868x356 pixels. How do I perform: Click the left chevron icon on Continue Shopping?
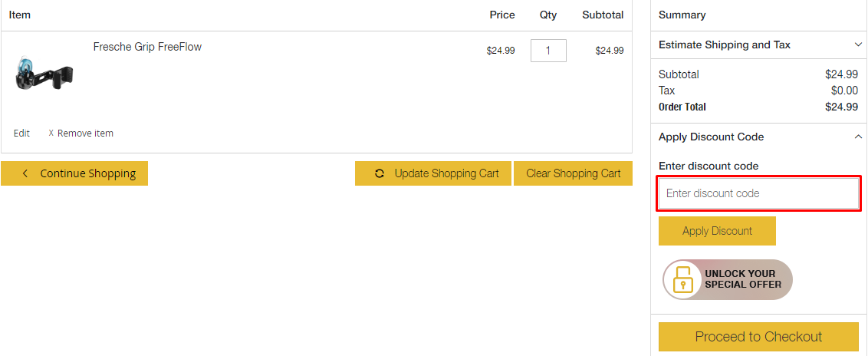[25, 173]
